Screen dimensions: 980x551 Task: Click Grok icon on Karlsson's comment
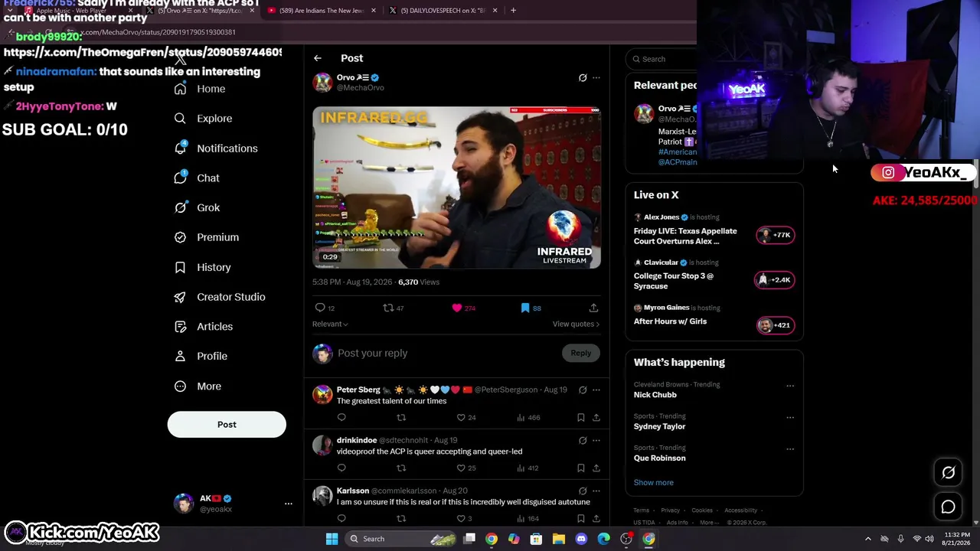[x=583, y=491]
